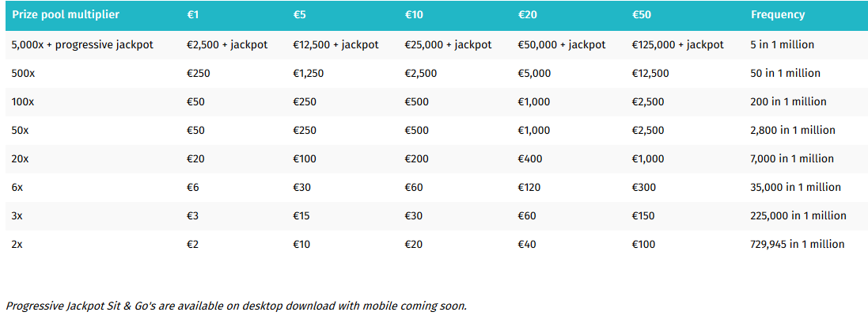The image size is (868, 331).
Task: Click the 2,800 in 1 million cell
Action: coord(793,131)
